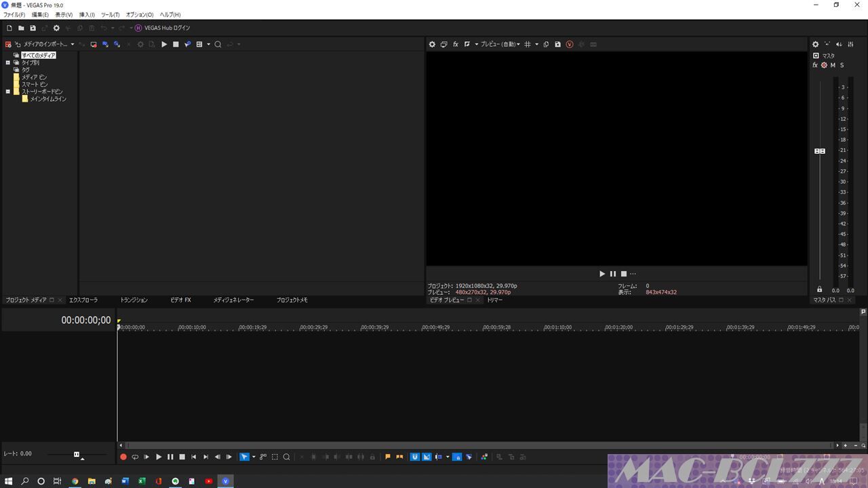Go to the start of the timeline
The height and width of the screenshot is (488, 868).
(194, 457)
